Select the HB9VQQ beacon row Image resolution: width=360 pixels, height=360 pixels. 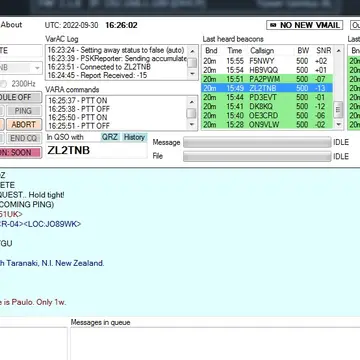[267, 70]
